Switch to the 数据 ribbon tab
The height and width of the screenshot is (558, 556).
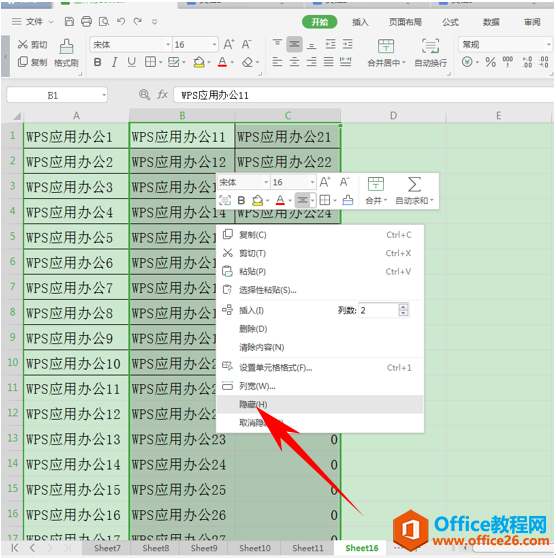click(x=491, y=22)
